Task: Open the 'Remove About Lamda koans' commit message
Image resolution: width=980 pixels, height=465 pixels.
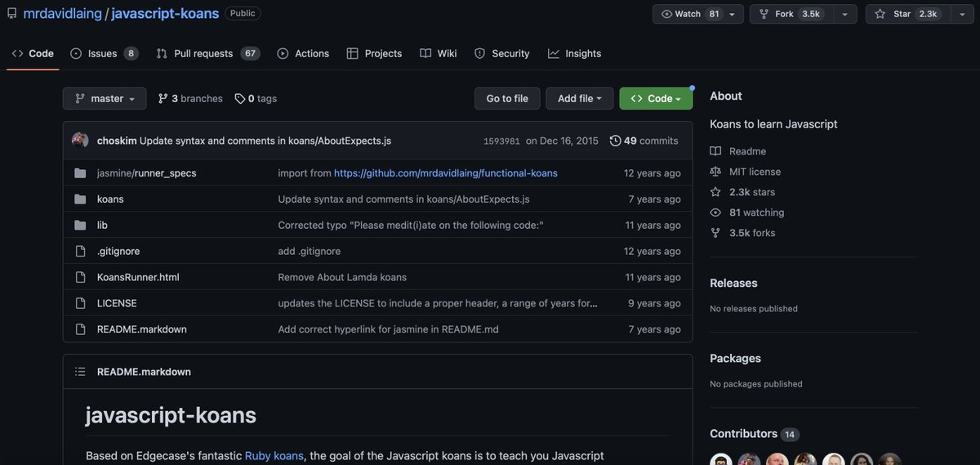Action: [342, 277]
